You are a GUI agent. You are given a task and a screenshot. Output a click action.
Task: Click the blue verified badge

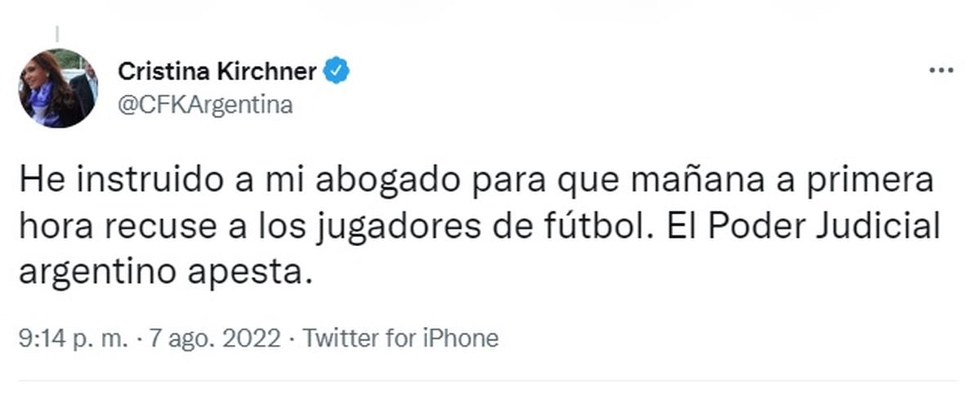point(337,72)
